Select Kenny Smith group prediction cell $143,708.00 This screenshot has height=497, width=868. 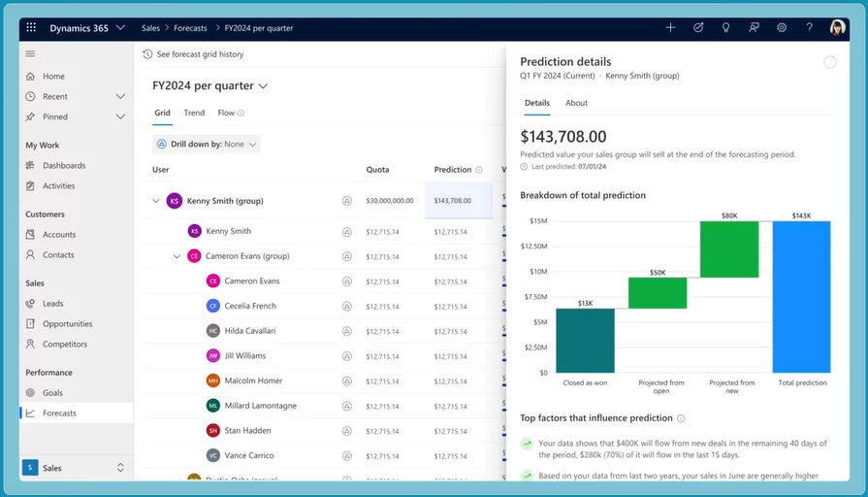453,201
